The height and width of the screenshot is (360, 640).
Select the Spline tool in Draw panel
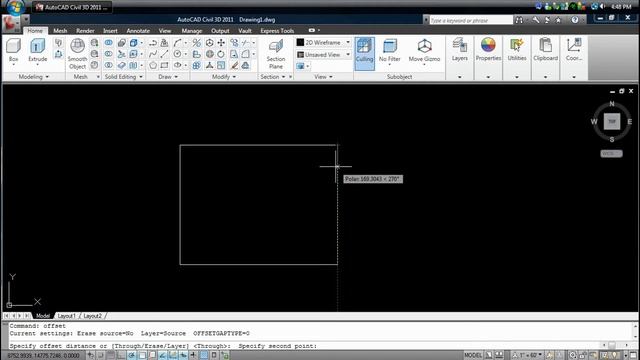click(x=153, y=54)
